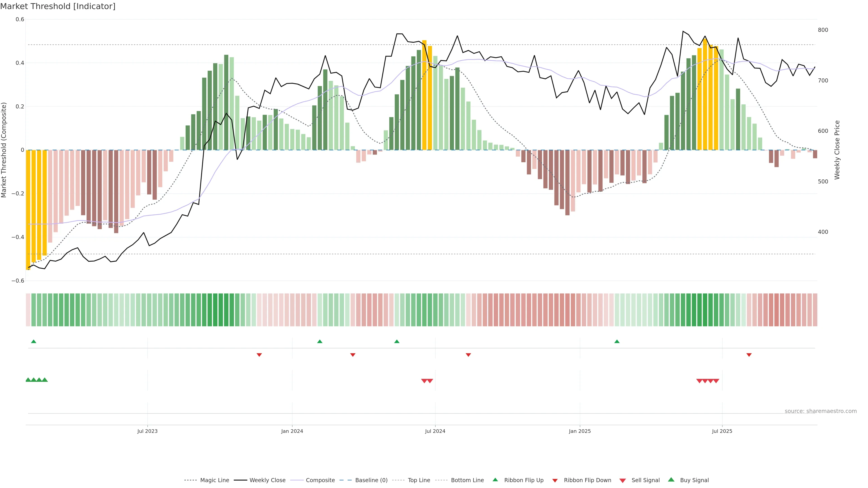Screen dimensions: 868x488
Task: Click the ribbon flip up marker near Feb 2024
Action: click(x=320, y=342)
